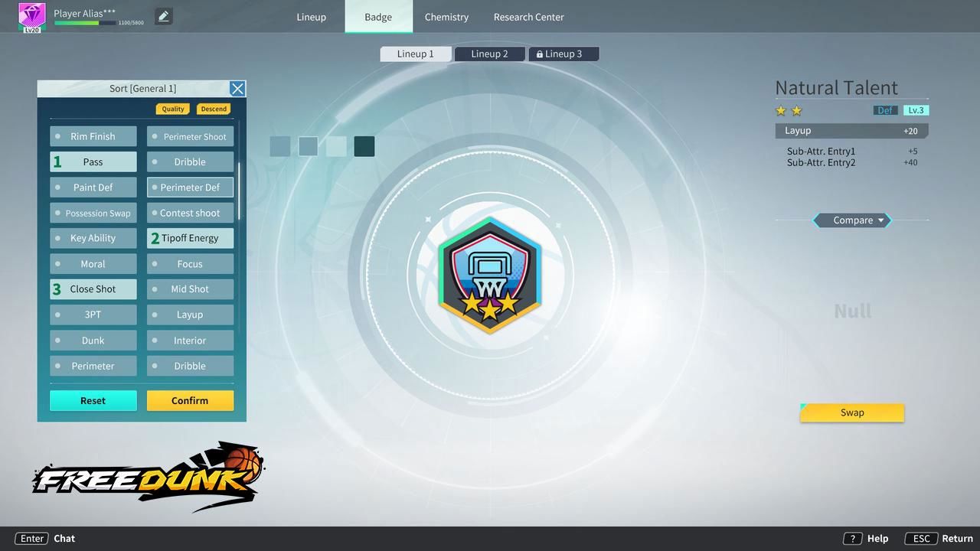Screen dimensions: 980x551
Task: Toggle the Rim Finish sort option
Action: [93, 136]
